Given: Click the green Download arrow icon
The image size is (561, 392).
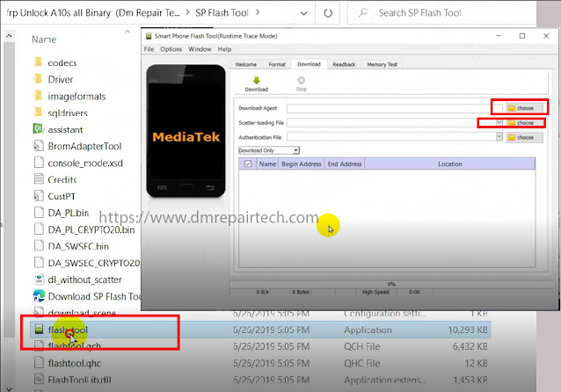Looking at the screenshot, I should click(257, 80).
